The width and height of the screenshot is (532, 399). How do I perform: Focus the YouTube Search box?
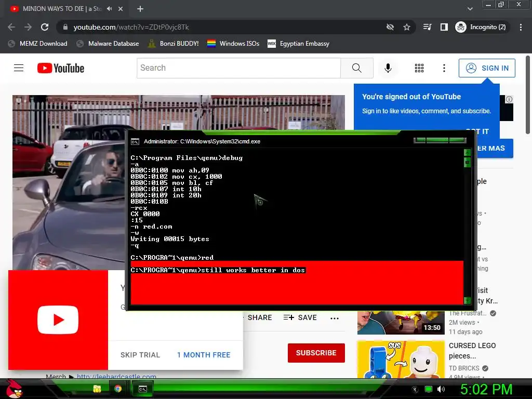coord(238,68)
